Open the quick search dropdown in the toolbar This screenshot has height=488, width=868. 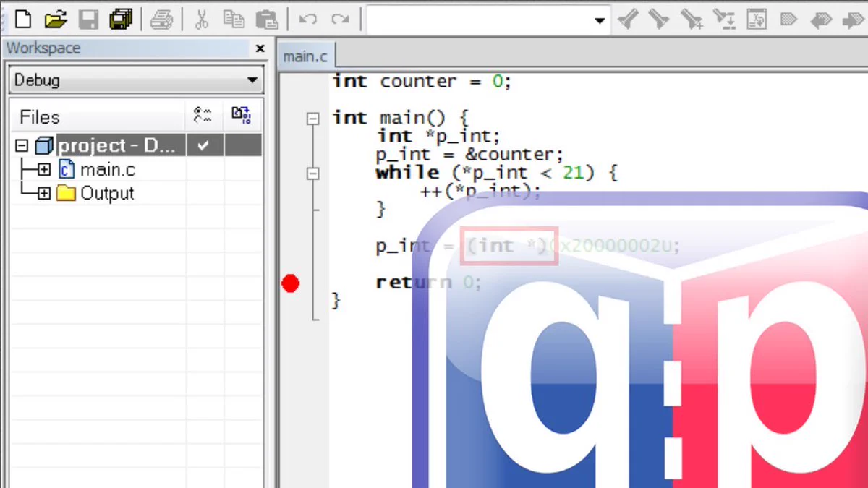[599, 20]
